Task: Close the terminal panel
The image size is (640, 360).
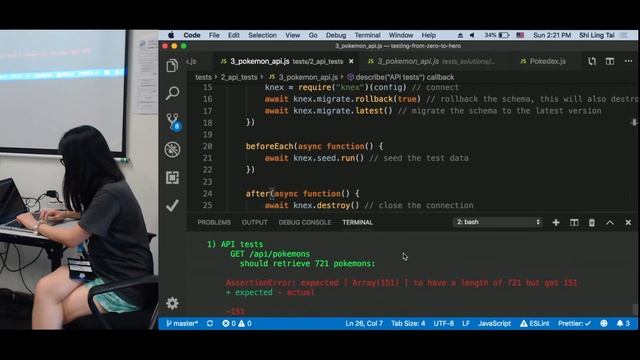Action: pyautogui.click(x=628, y=222)
